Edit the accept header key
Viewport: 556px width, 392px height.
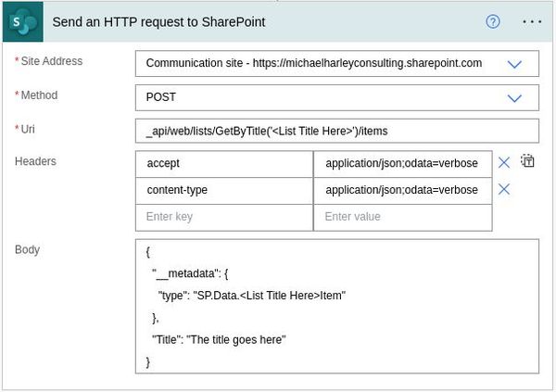tap(224, 163)
